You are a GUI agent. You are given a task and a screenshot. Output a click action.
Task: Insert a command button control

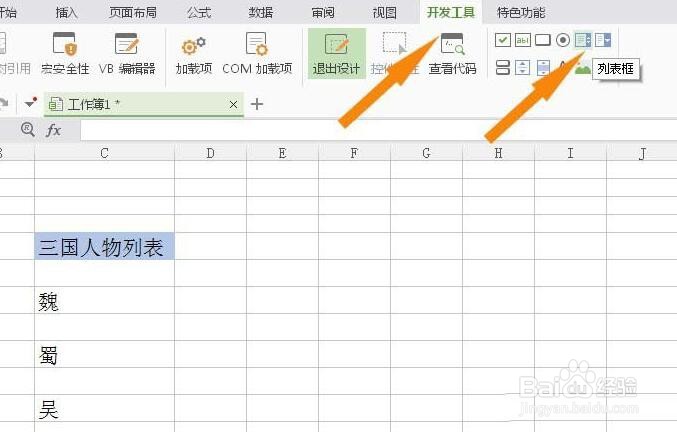(x=543, y=40)
